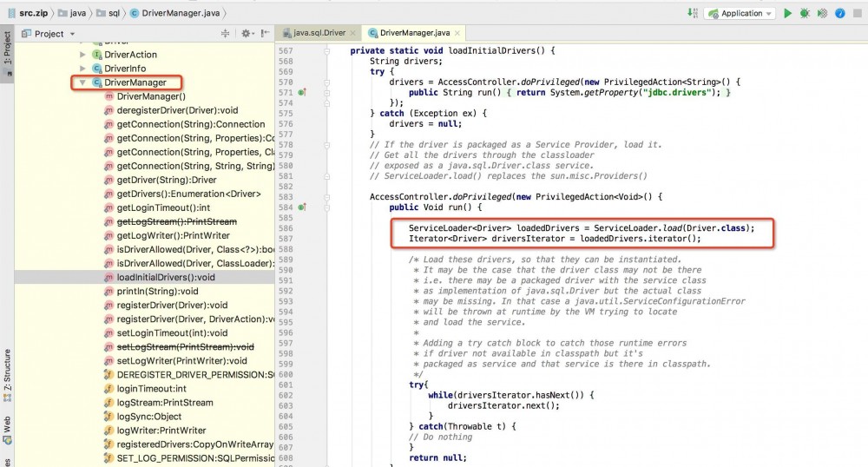Run Application with coverage

coord(822,13)
